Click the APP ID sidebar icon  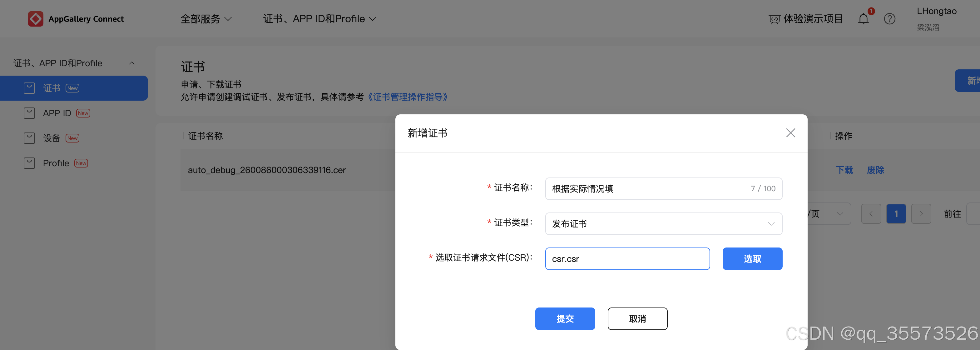(x=29, y=113)
